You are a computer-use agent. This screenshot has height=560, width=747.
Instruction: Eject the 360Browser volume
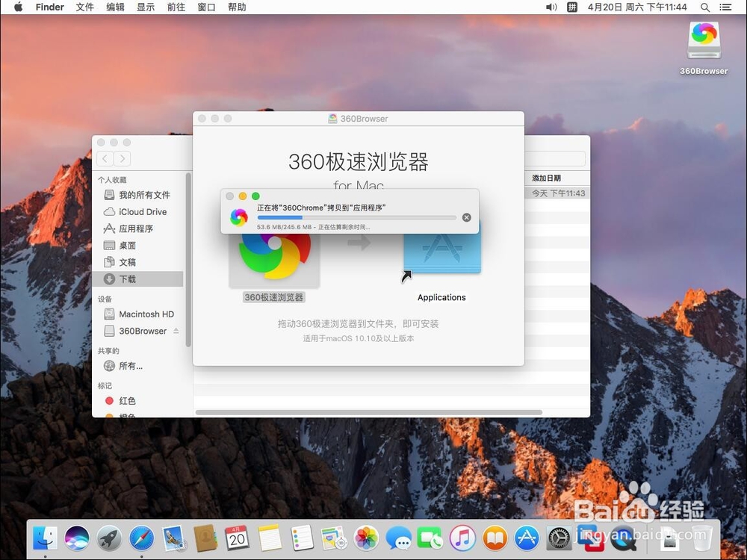pyautogui.click(x=176, y=331)
